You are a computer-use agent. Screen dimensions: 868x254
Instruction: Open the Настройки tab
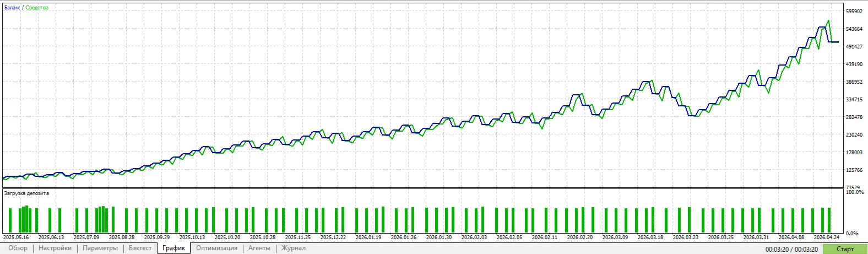tap(55, 248)
